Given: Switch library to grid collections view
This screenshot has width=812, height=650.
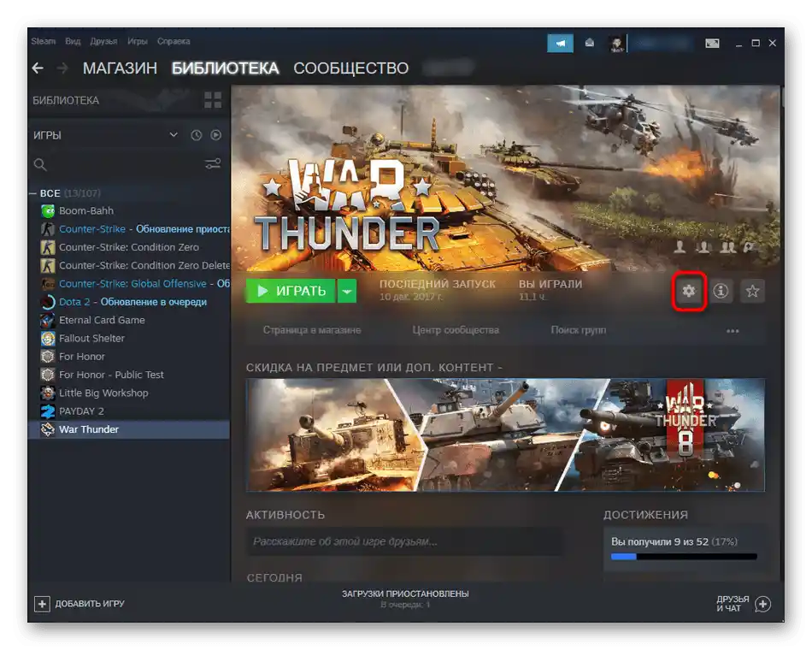Looking at the screenshot, I should coord(213,100).
